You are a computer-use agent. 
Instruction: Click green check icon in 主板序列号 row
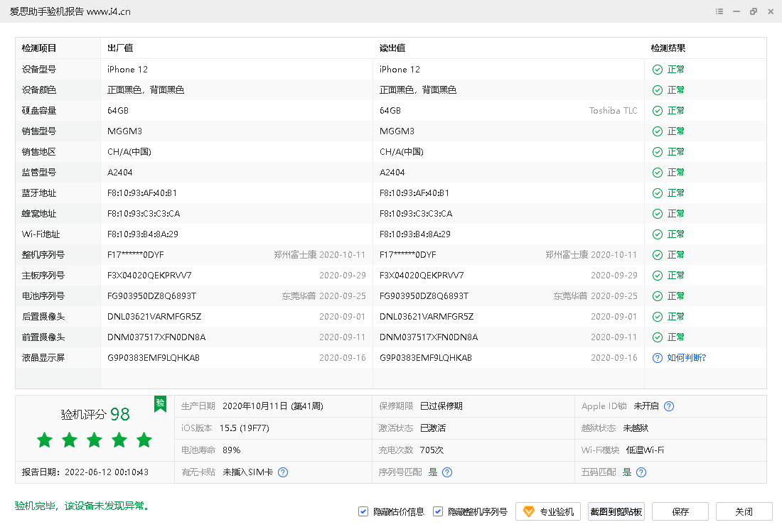(658, 276)
